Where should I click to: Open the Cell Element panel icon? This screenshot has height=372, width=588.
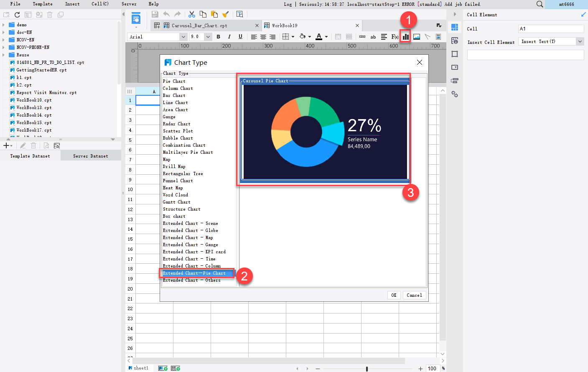tap(455, 27)
